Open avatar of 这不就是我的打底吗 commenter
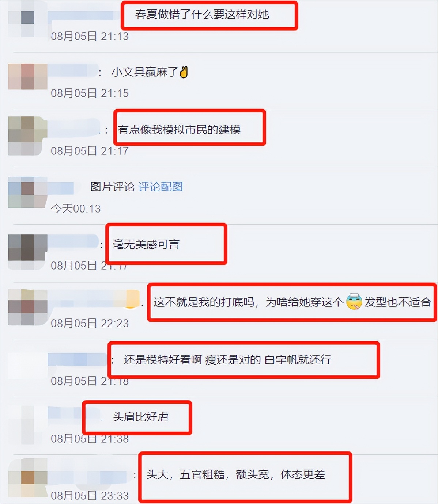The height and width of the screenshot is (504, 438). [x=27, y=307]
